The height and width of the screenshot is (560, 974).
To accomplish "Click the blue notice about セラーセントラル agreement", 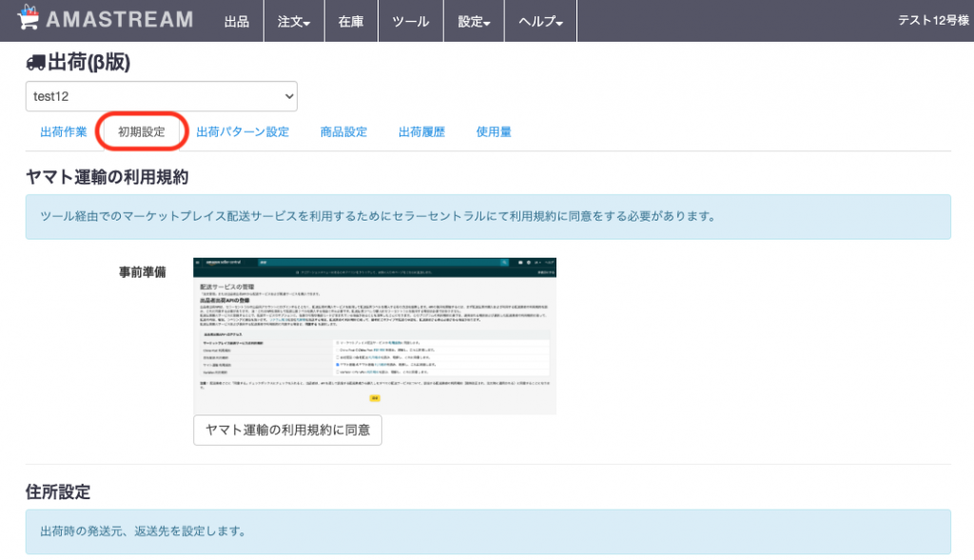I will coord(488,217).
